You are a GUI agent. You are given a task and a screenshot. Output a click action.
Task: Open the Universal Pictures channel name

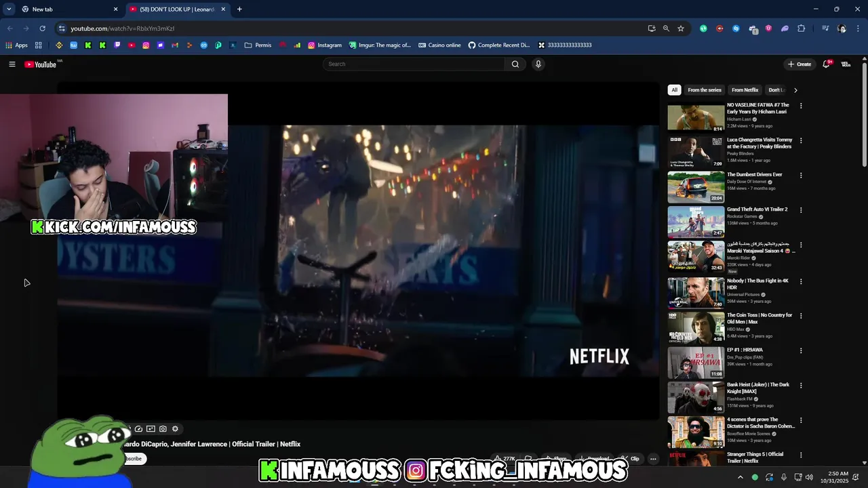tap(743, 295)
